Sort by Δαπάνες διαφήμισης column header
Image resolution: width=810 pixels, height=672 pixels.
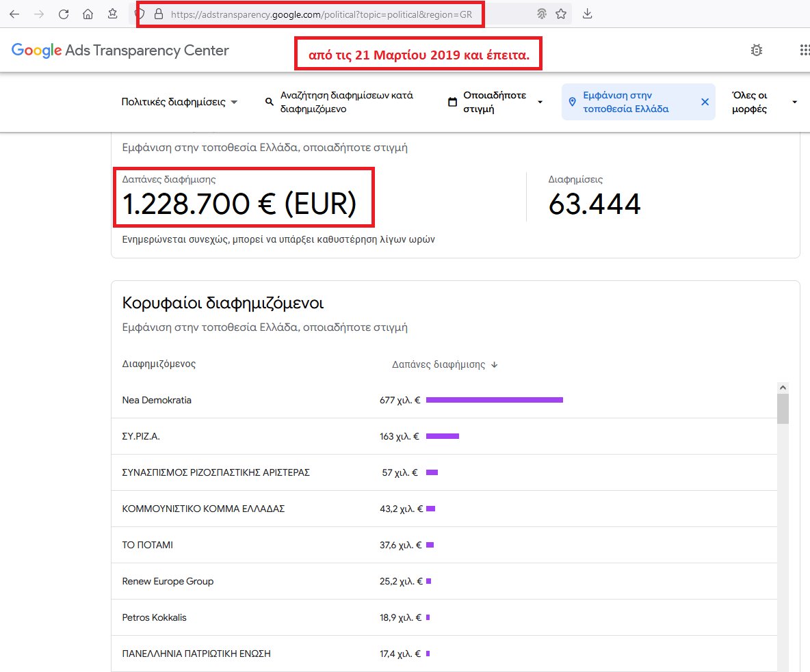coord(438,364)
